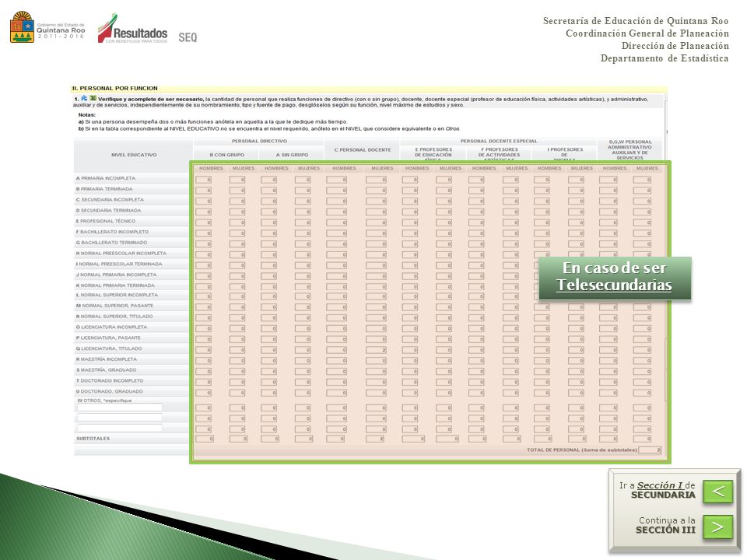Click the green back arrow button

point(717,491)
